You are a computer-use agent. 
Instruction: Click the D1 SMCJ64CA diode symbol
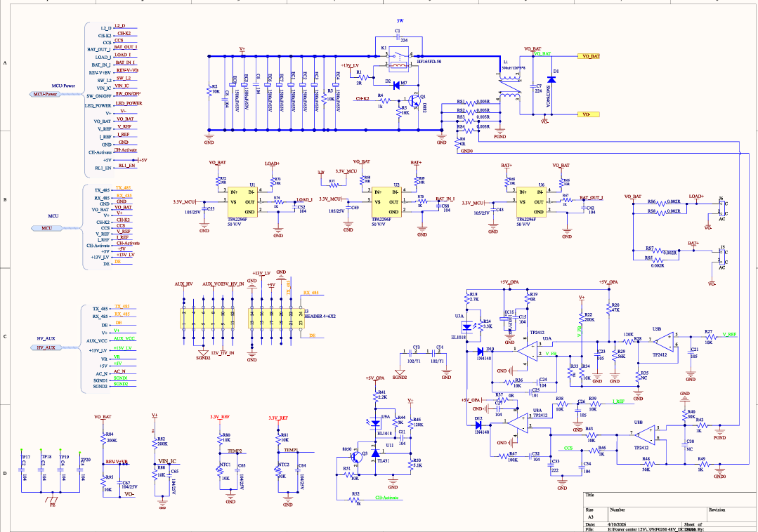pyautogui.click(x=551, y=81)
